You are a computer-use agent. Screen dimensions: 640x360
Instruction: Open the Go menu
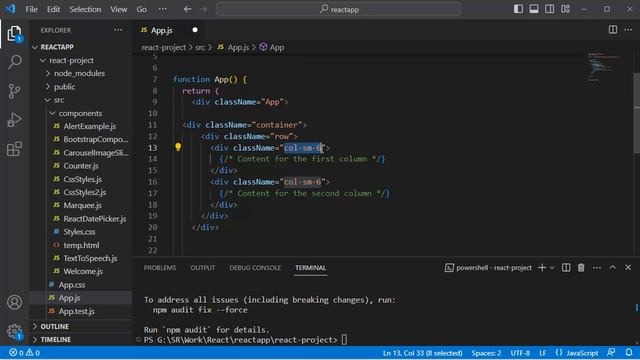coord(142,9)
